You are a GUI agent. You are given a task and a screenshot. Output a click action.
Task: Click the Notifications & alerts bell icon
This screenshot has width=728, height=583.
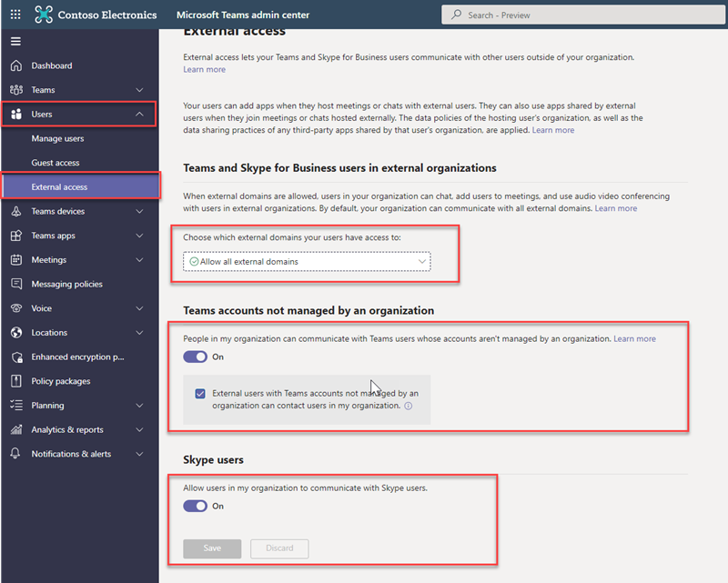coord(15,454)
